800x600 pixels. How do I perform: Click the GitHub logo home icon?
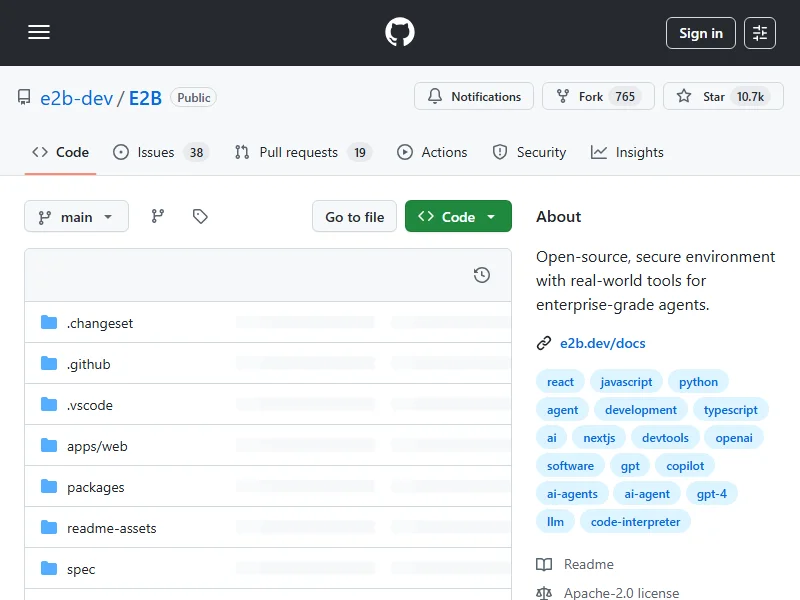point(400,33)
